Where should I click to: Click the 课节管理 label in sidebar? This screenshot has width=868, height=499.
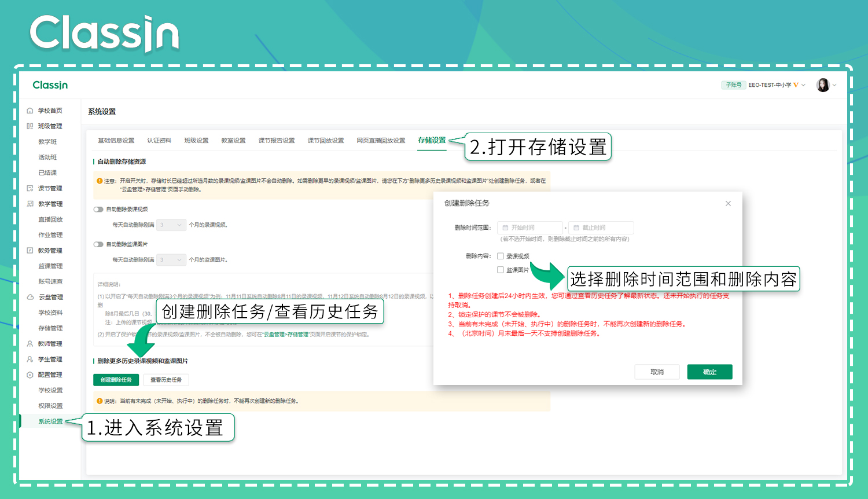click(x=50, y=188)
